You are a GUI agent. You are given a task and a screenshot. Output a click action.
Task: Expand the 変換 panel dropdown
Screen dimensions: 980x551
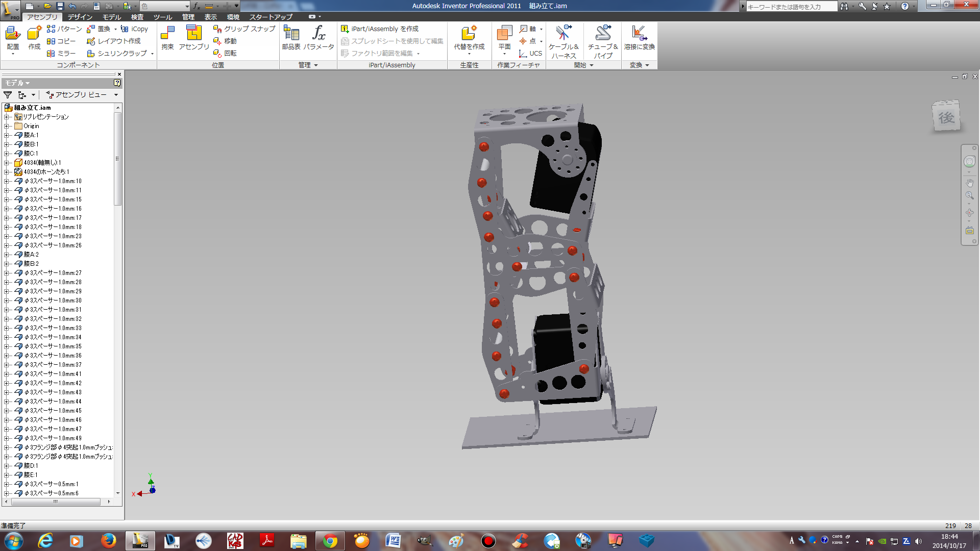click(x=647, y=65)
